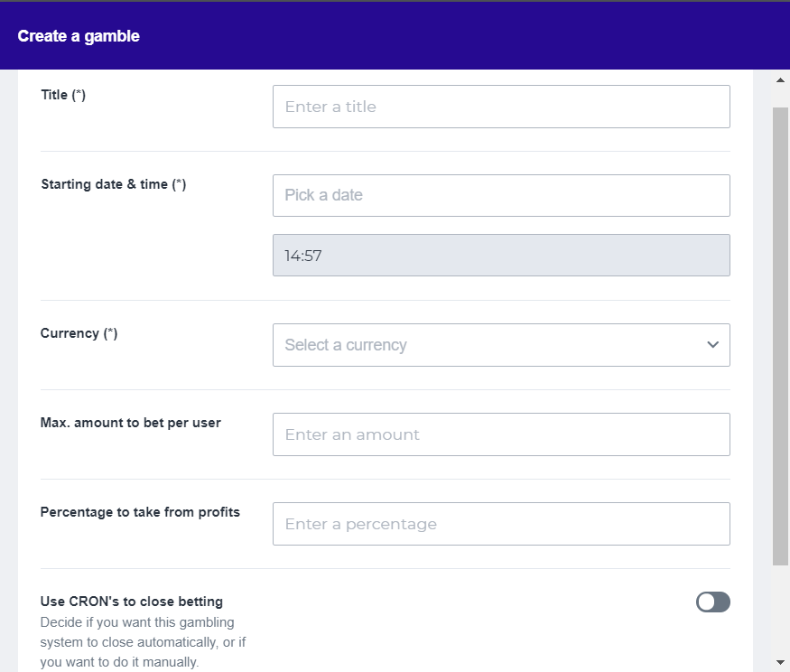Enable the CRON close betting toggle

(712, 602)
